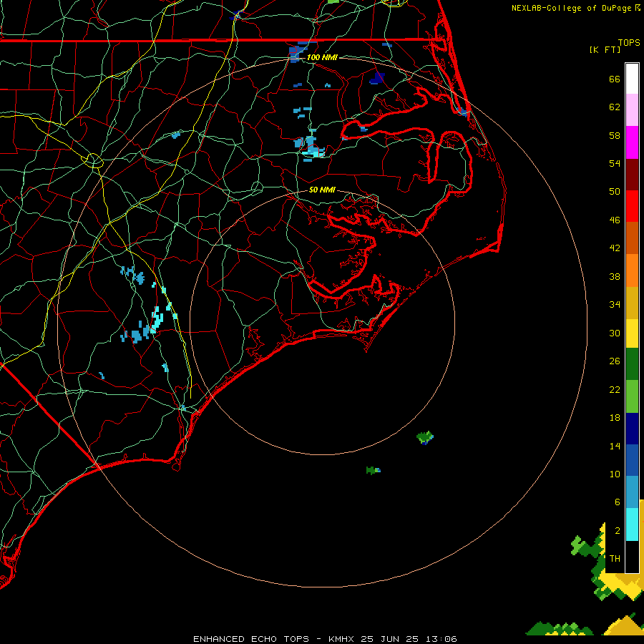The width and height of the screenshot is (644, 644).
Task: Click the dark red legend color band
Action: tap(632, 175)
